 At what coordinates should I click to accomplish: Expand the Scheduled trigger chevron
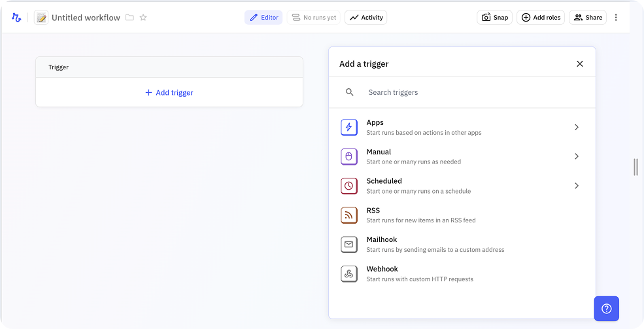coord(577,186)
